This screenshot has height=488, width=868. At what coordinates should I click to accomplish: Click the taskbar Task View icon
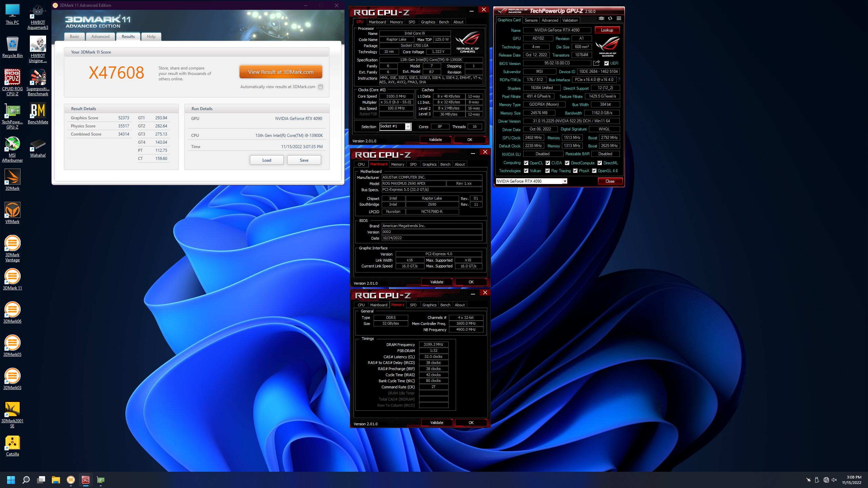pyautogui.click(x=41, y=480)
